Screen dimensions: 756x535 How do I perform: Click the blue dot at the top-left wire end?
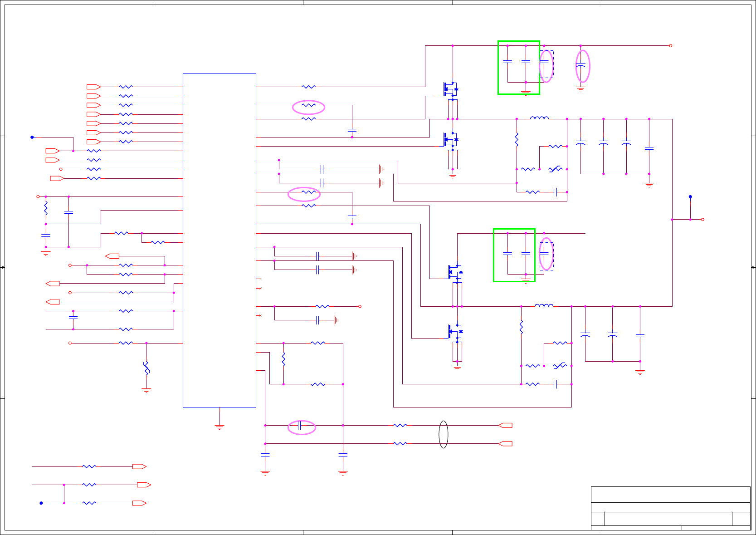pos(32,137)
